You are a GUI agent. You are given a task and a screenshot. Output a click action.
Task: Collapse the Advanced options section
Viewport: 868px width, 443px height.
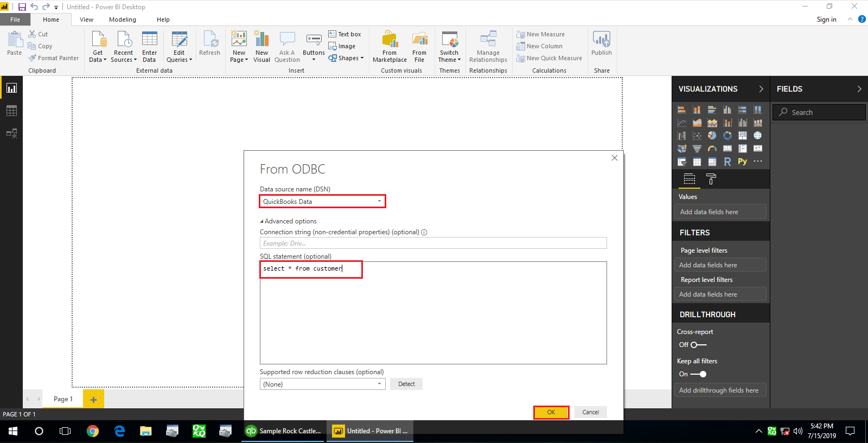(x=288, y=221)
